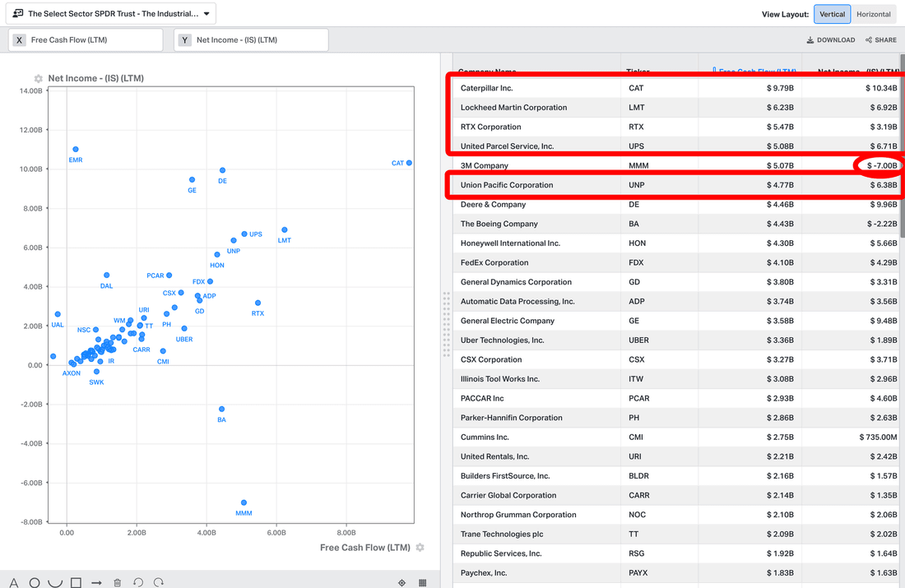Click the splitter handle between chart and table
Screen dimensions: 905x588
(x=446, y=324)
